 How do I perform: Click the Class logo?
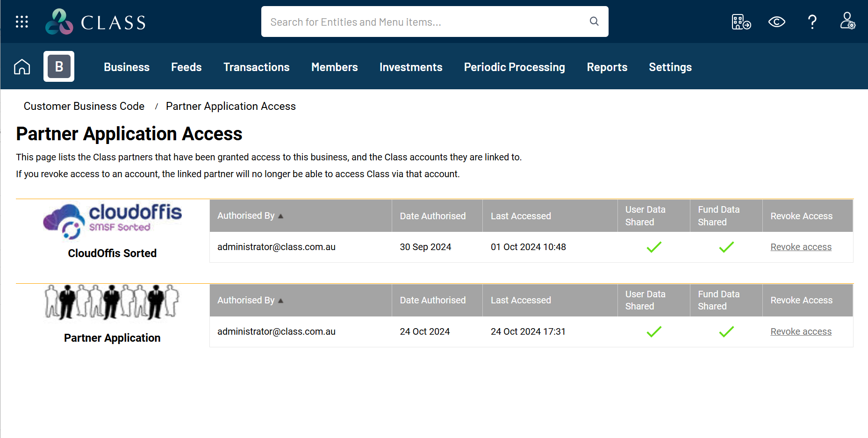tap(96, 22)
